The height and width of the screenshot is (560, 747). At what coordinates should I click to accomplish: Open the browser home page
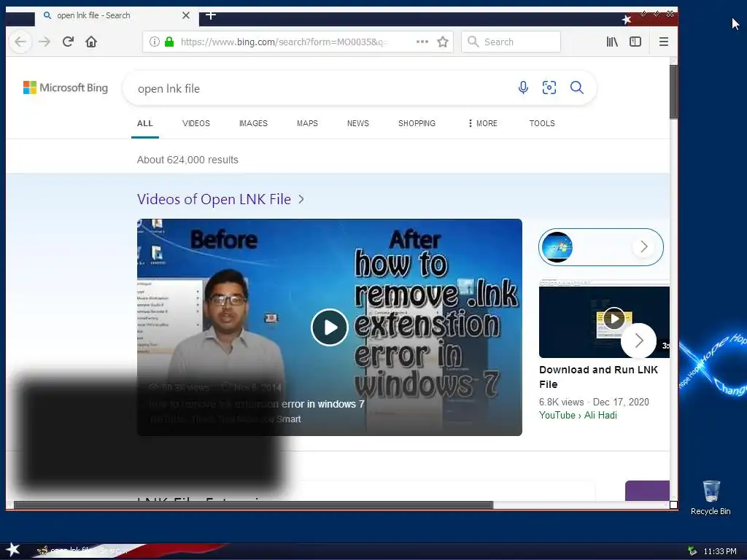coord(91,42)
